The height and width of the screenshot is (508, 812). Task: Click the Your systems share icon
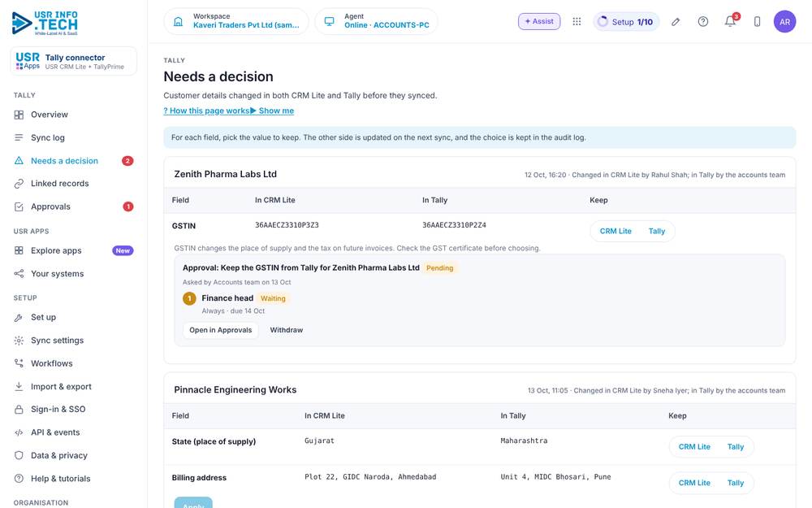pos(19,274)
